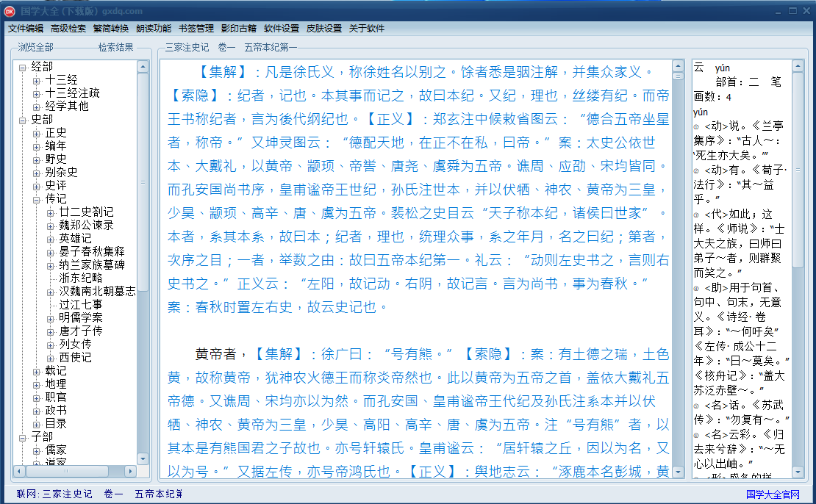
Task: Select 浙东纪略 in the tree
Action: 81,278
